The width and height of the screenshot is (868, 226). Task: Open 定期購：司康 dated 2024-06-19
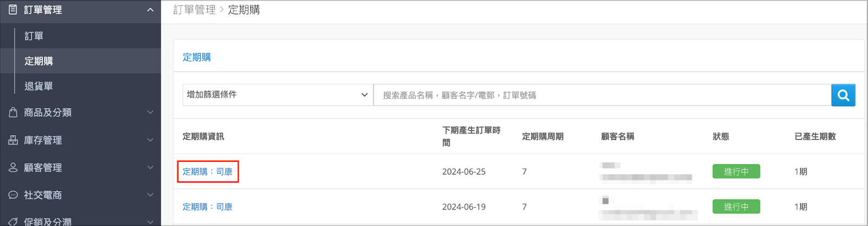point(207,207)
